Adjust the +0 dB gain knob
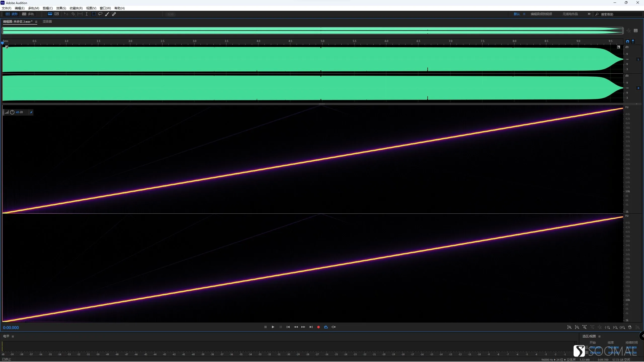This screenshot has height=362, width=644. point(12,112)
